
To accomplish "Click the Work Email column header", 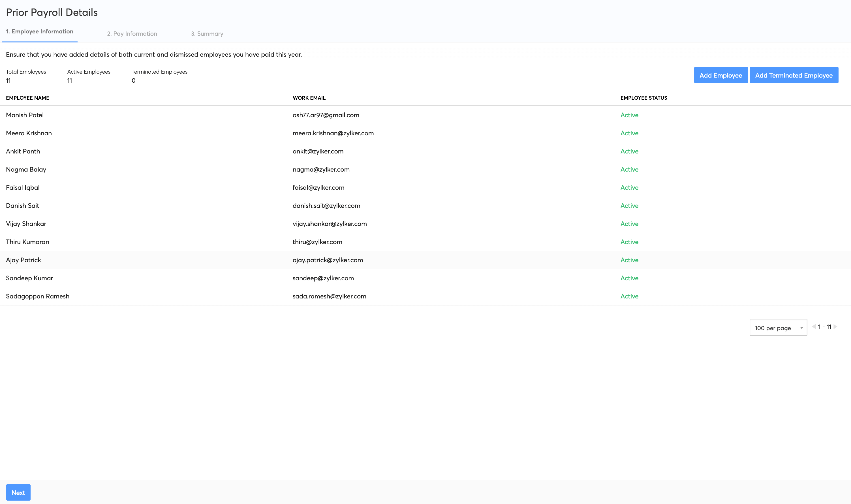I will point(309,98).
